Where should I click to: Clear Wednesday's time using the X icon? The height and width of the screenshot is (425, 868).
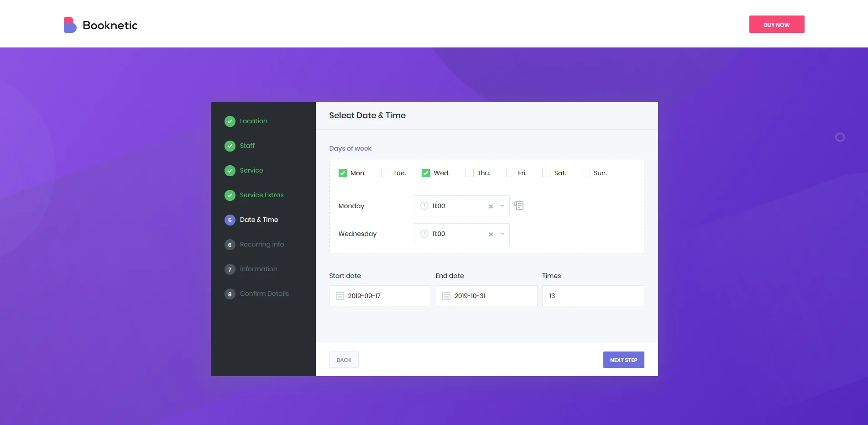pyautogui.click(x=491, y=234)
